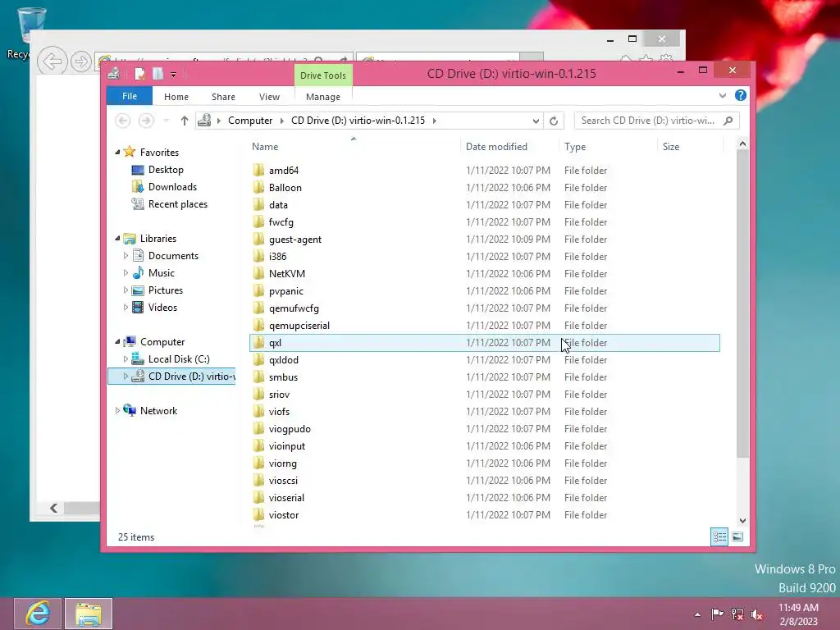
Task: Open the amd64 folder icon
Action: 258,171
